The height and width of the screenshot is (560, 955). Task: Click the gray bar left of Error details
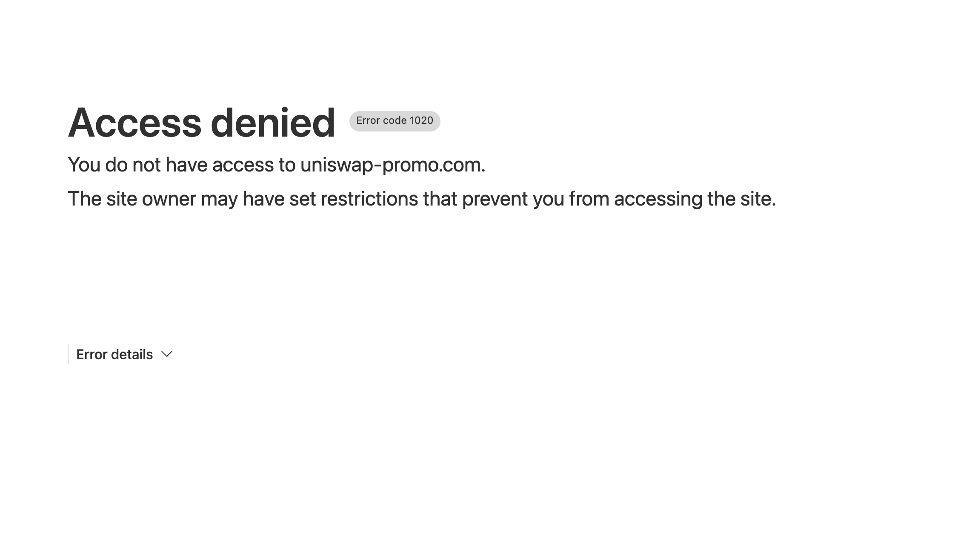pyautogui.click(x=69, y=354)
